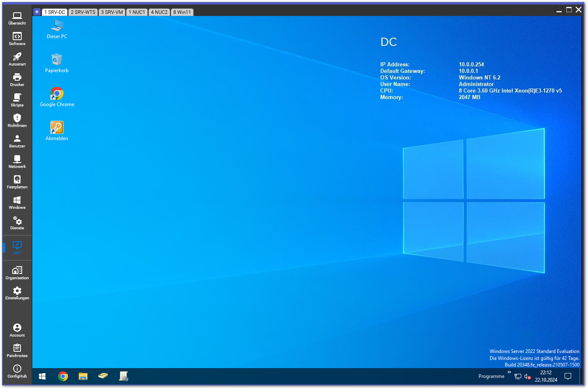Close the RDP window
Screen dimensions: 588x389
tap(579, 9)
